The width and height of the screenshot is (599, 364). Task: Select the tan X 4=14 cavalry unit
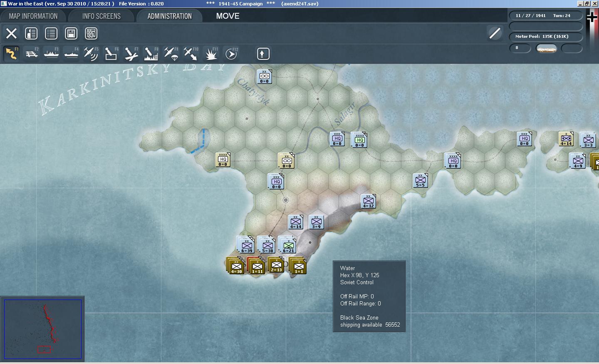[566, 139]
